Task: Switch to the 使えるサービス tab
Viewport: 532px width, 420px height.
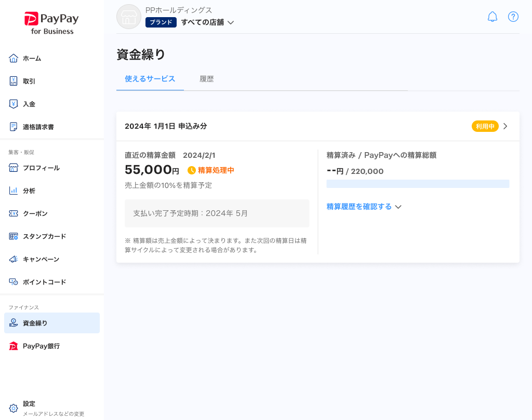Action: pyautogui.click(x=150, y=79)
